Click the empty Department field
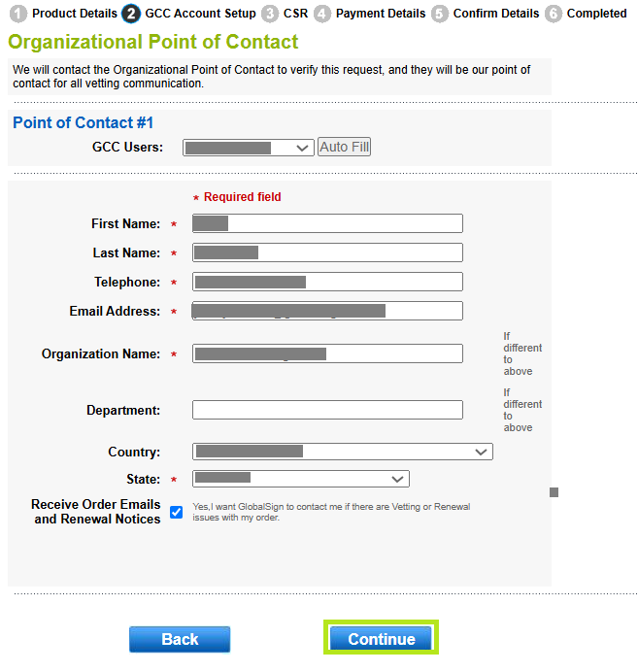The width and height of the screenshot is (638, 672). click(x=327, y=410)
